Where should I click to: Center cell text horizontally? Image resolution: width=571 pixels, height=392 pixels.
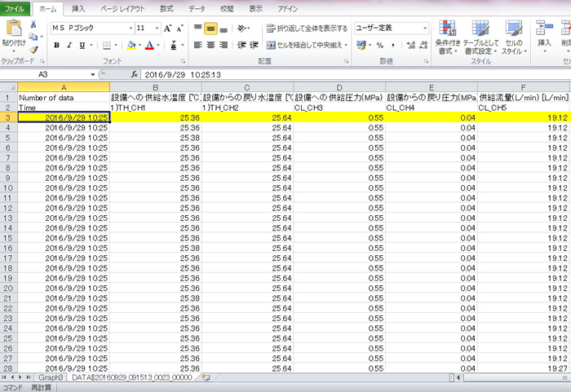[x=210, y=45]
